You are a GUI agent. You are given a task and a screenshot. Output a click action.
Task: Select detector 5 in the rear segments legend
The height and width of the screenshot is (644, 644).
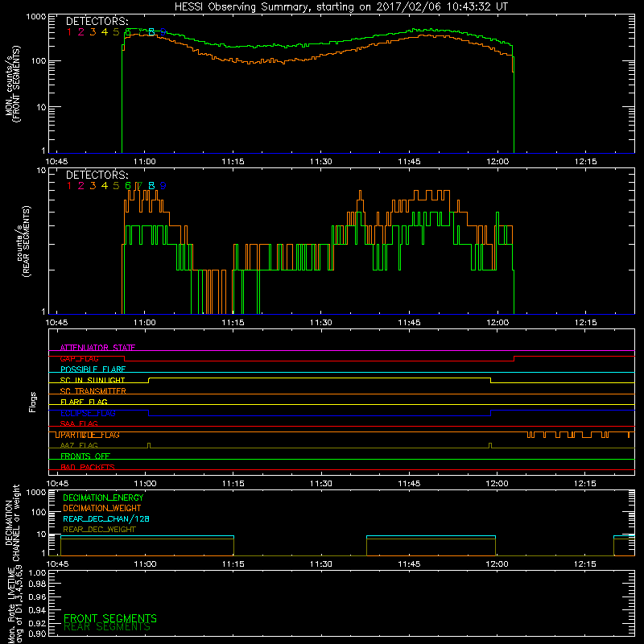coord(116,186)
